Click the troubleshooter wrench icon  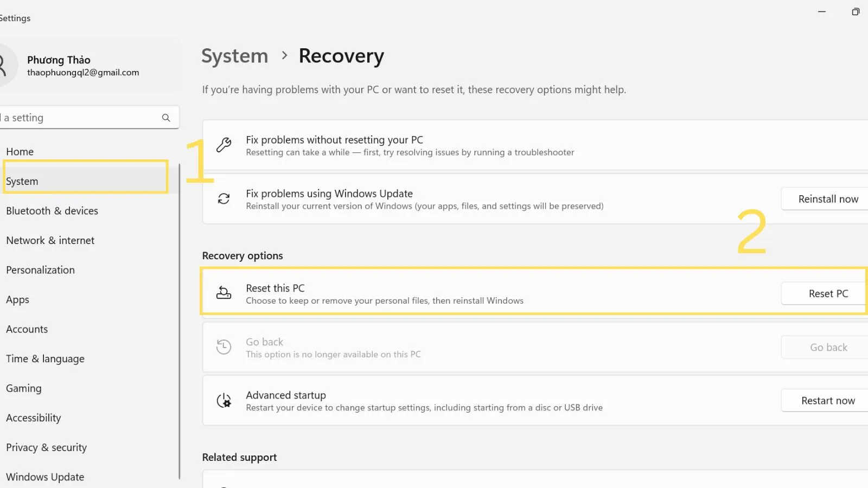[x=224, y=145]
